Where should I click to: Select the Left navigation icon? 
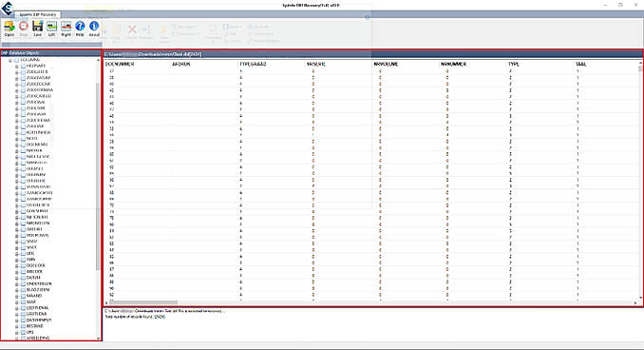(x=51, y=29)
